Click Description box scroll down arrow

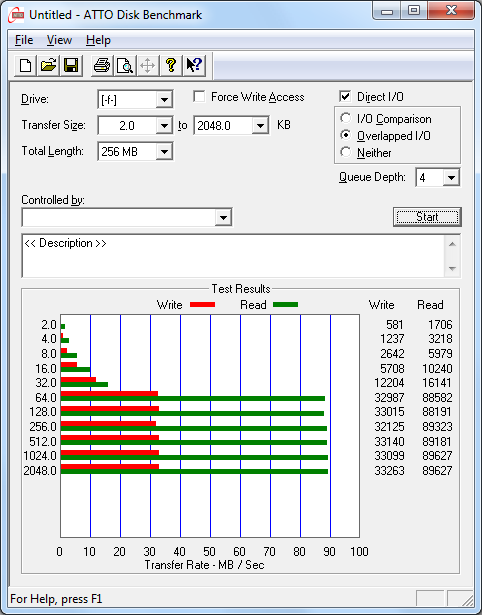pyautogui.click(x=452, y=268)
